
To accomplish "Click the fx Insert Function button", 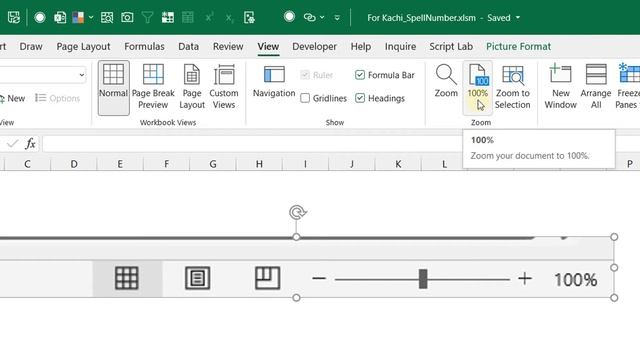I will coord(30,144).
